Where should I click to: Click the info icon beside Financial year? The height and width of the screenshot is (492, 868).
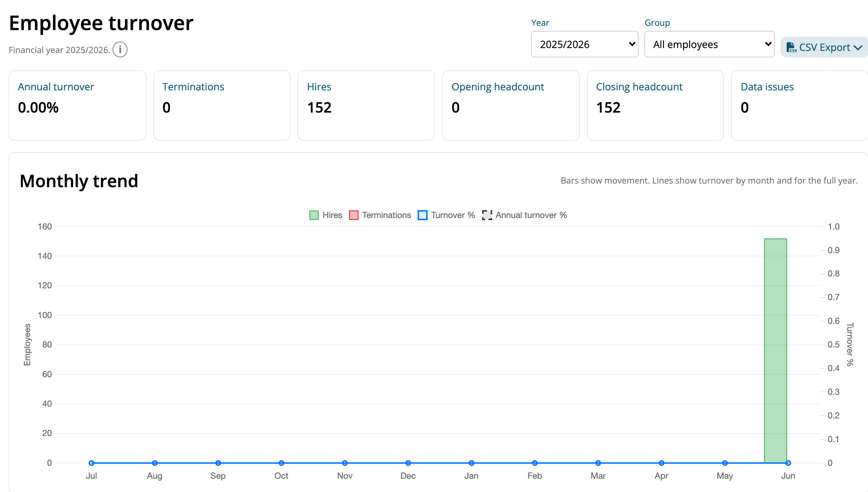[120, 49]
